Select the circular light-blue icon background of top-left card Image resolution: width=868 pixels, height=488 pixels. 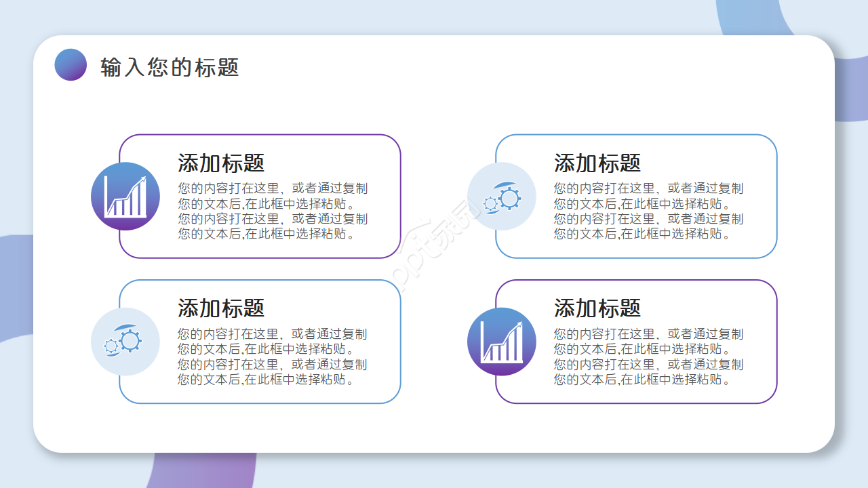125,196
